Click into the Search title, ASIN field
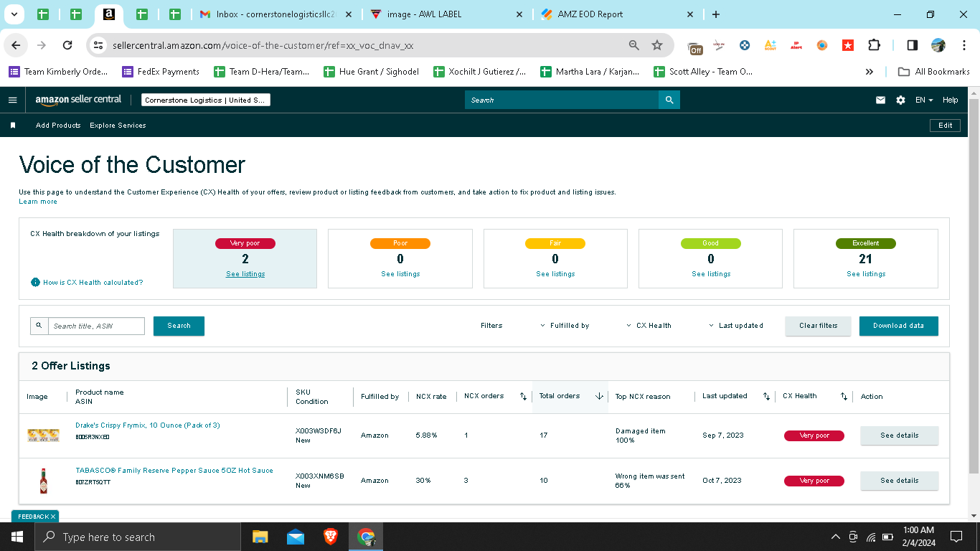Viewport: 980px width, 551px height. (x=96, y=326)
